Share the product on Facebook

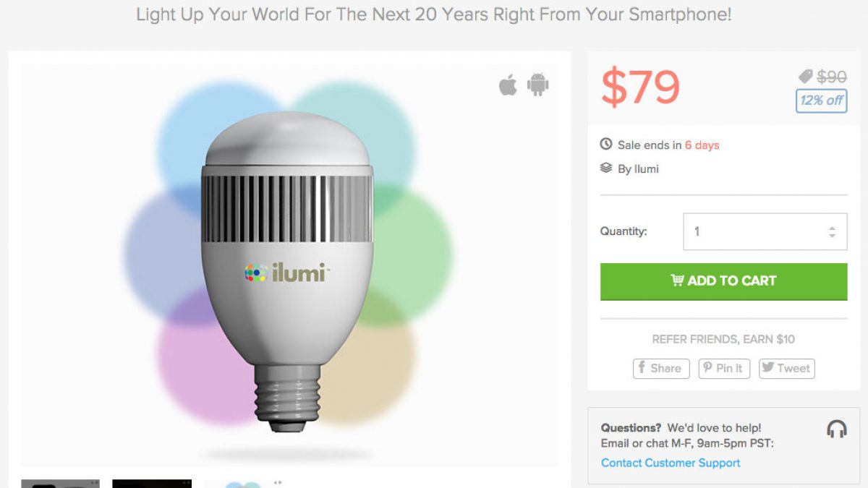pos(661,368)
